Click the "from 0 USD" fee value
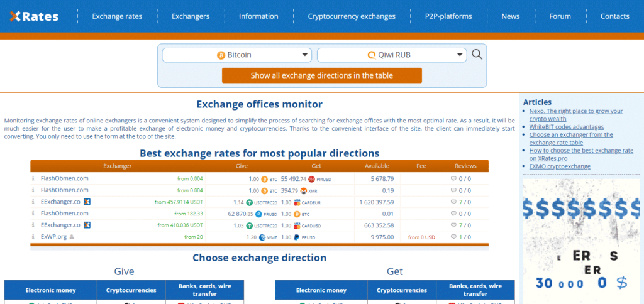The width and height of the screenshot is (644, 304). click(421, 237)
